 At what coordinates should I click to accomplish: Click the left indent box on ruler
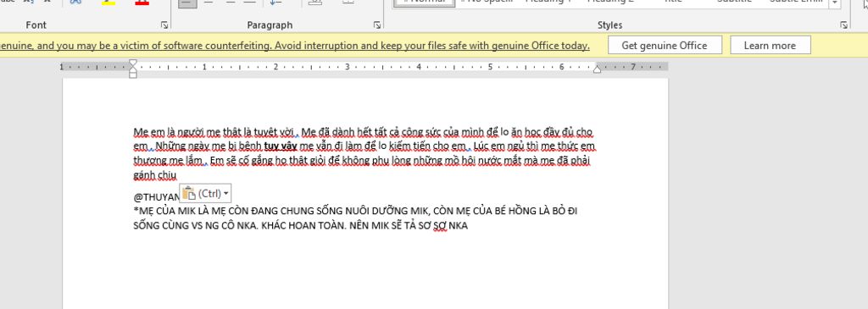tap(133, 74)
